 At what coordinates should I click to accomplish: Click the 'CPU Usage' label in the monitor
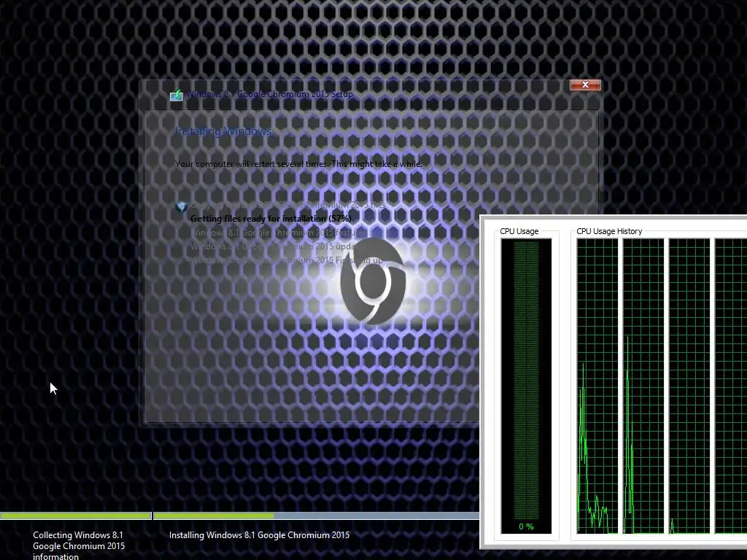519,231
